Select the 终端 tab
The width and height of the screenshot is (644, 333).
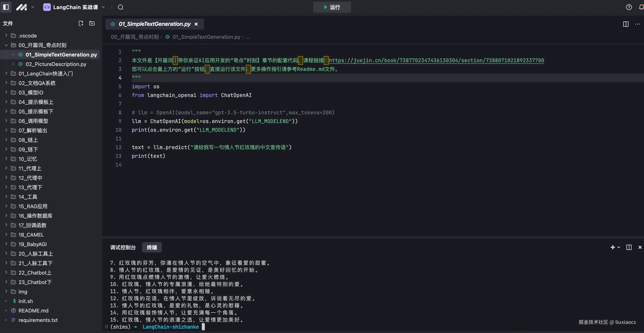152,247
